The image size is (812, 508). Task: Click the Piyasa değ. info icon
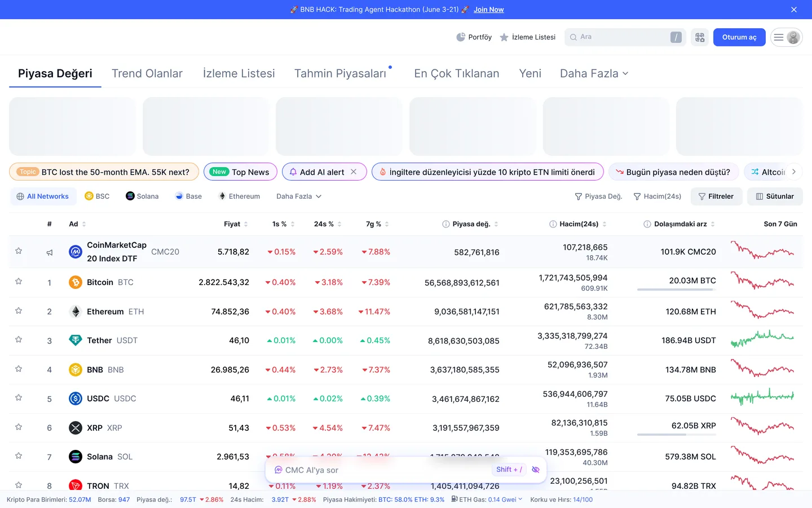coord(446,224)
